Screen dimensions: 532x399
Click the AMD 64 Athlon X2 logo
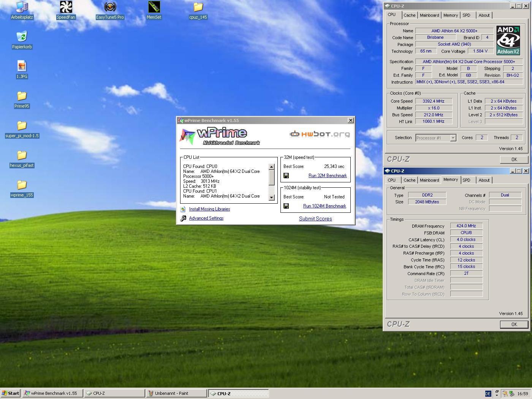pyautogui.click(x=508, y=40)
